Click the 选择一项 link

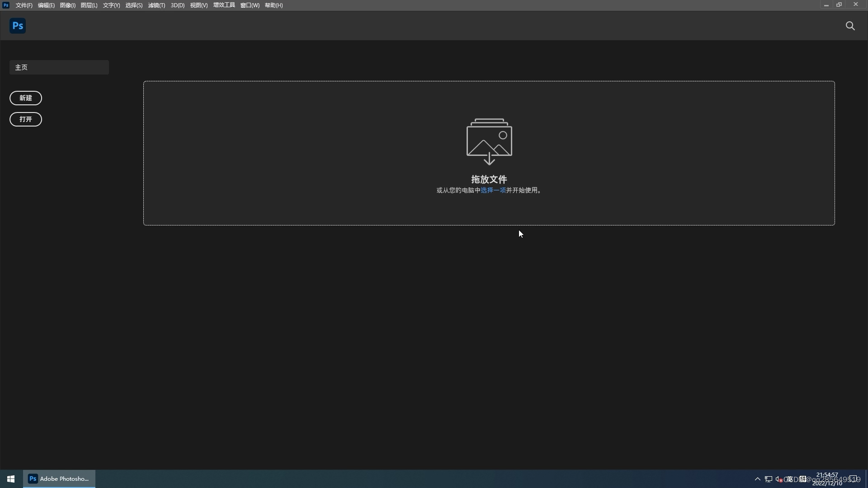tap(493, 190)
